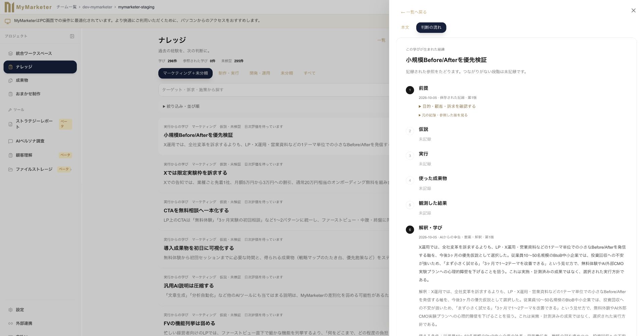The image size is (644, 336).
Task: Click the MyMarketer logo icon
Action: point(9,7)
